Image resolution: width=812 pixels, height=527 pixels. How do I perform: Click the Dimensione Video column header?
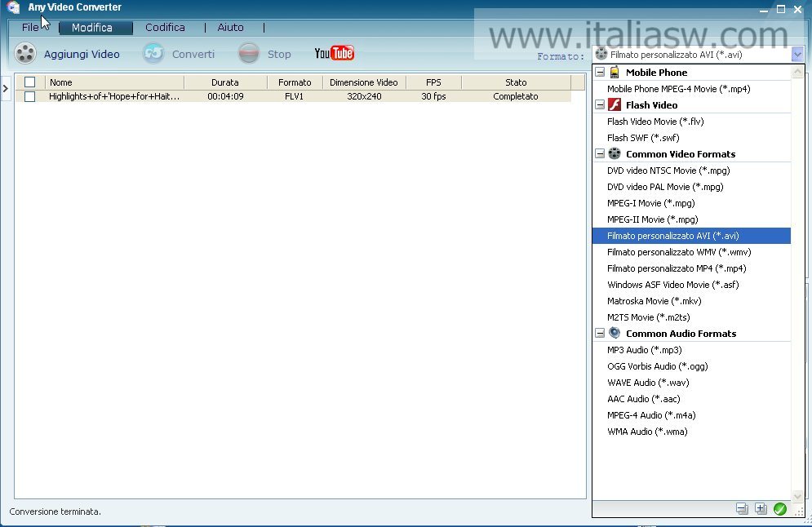click(x=364, y=82)
